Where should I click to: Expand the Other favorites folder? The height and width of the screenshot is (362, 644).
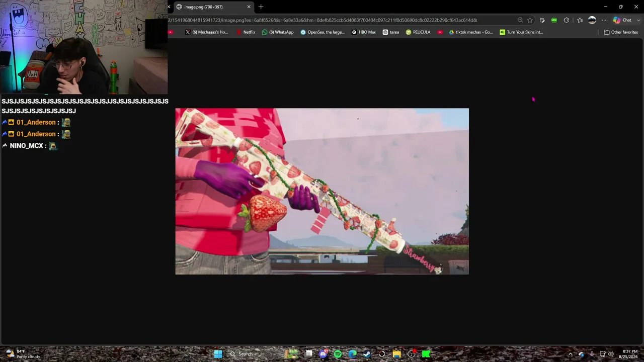(621, 32)
